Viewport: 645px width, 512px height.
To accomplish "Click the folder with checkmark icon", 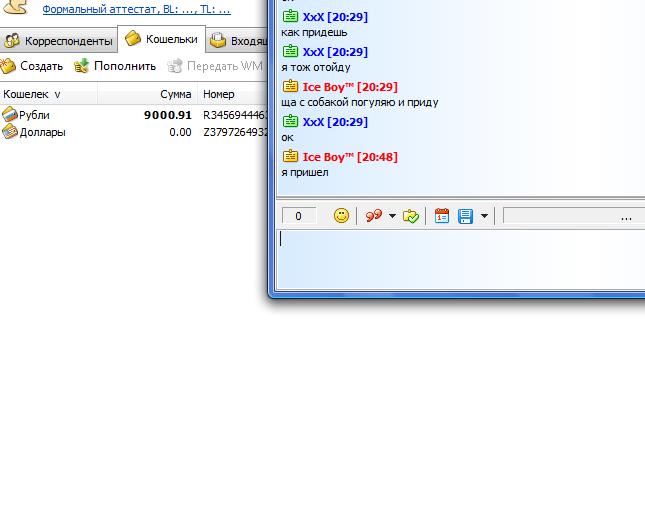I will [x=411, y=216].
